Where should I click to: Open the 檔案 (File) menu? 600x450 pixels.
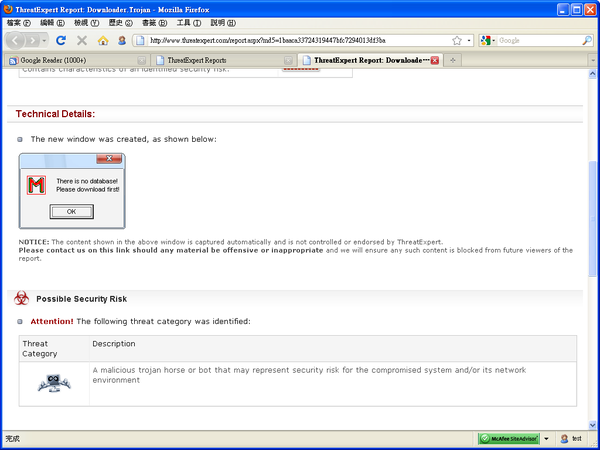click(18, 23)
